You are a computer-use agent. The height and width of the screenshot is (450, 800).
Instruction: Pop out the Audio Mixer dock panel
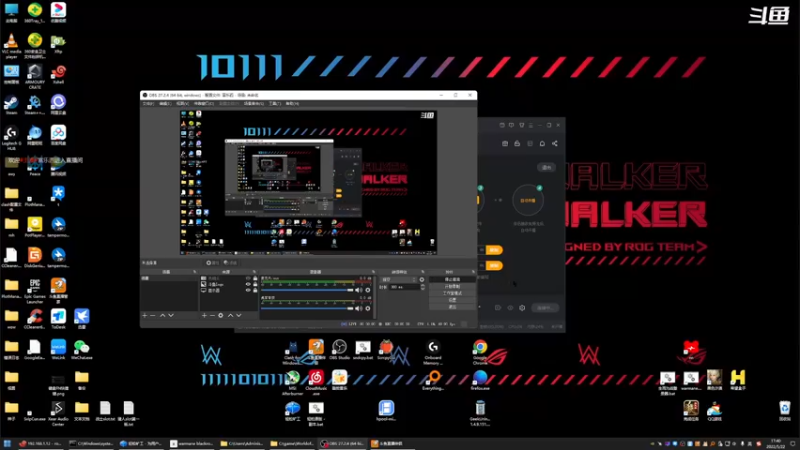pos(373,272)
